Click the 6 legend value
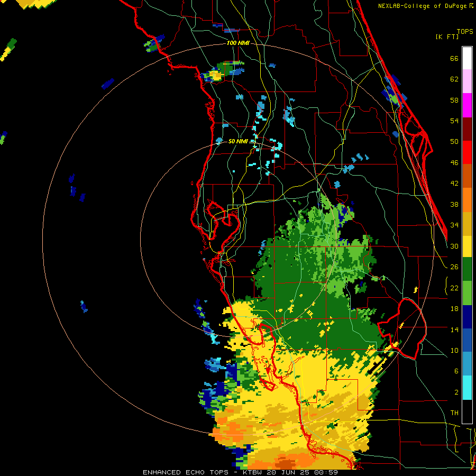Screen dimensions: 476x476 tap(456, 371)
